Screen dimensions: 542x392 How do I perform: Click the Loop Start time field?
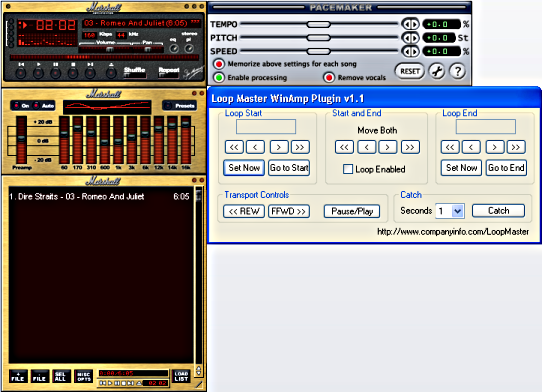[x=266, y=127]
